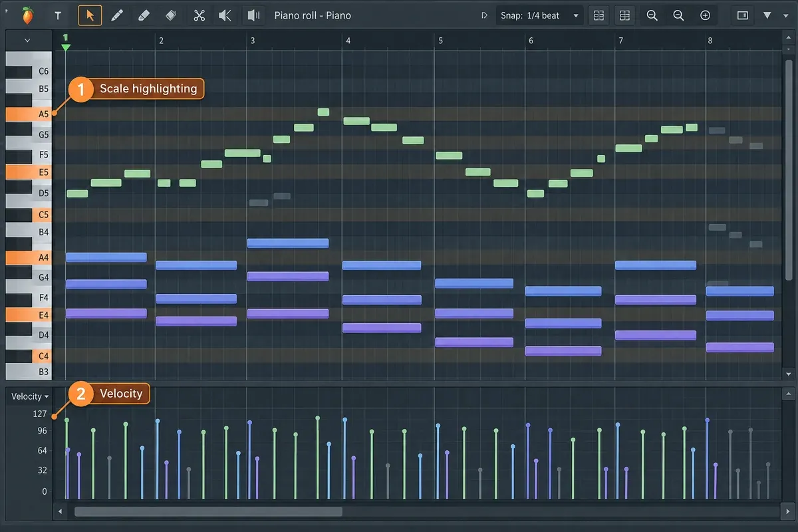Click the Piano roll - Piano title
The image size is (798, 532).
(313, 15)
